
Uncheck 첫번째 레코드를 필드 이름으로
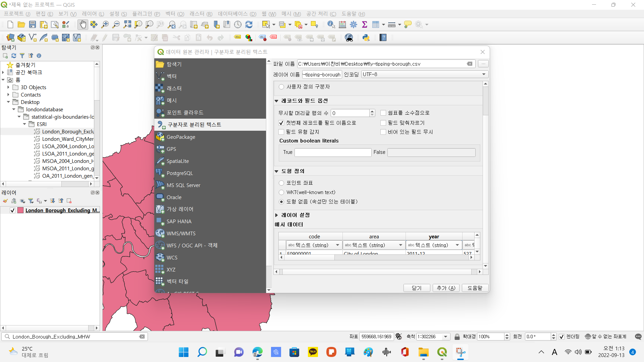[x=281, y=123]
